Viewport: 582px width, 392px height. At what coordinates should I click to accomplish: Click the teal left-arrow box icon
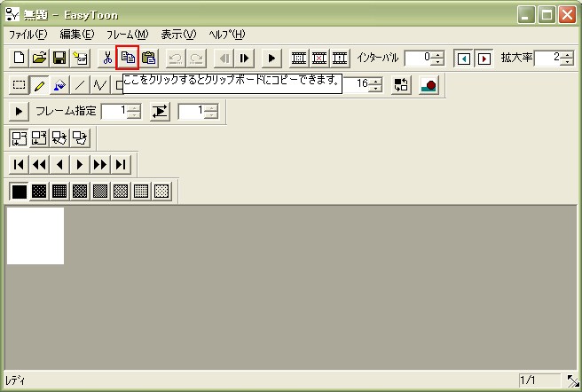tap(464, 59)
